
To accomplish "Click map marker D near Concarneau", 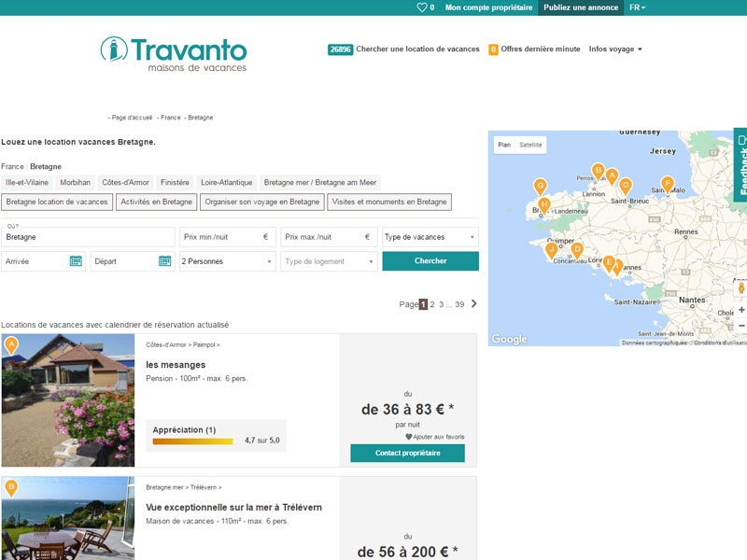I will pyautogui.click(x=577, y=250).
